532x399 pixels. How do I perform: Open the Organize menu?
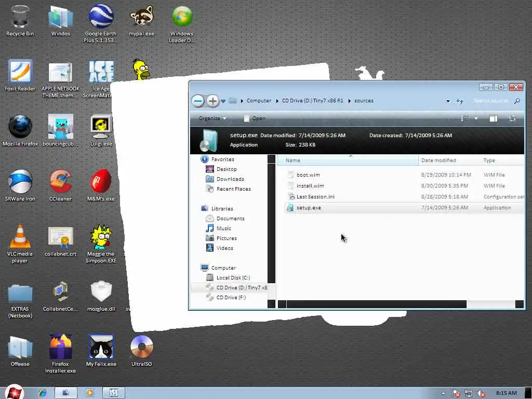(x=212, y=118)
